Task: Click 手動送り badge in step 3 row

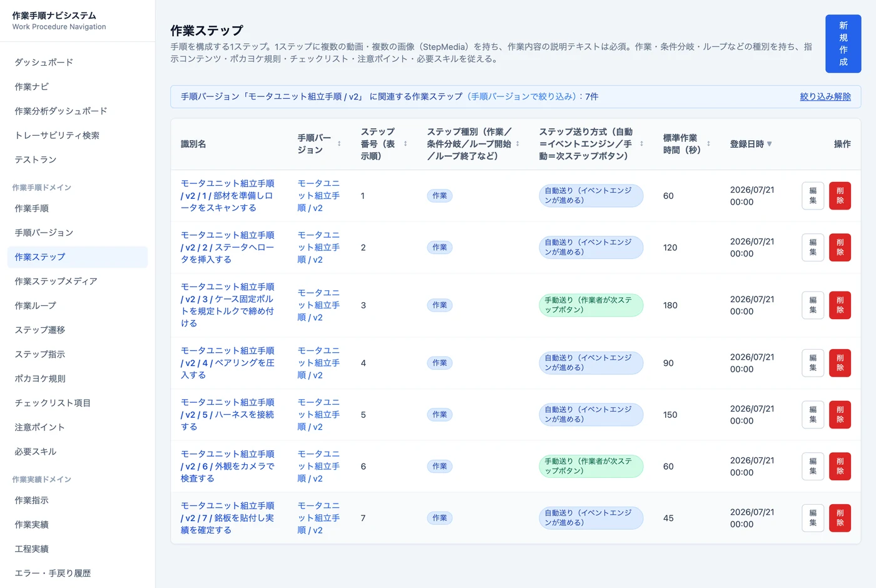Action: (591, 305)
